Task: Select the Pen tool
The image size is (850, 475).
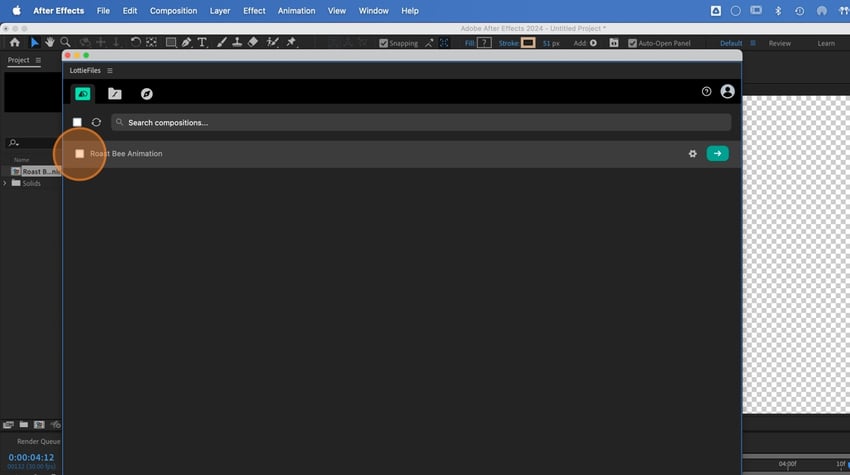Action: click(x=186, y=42)
